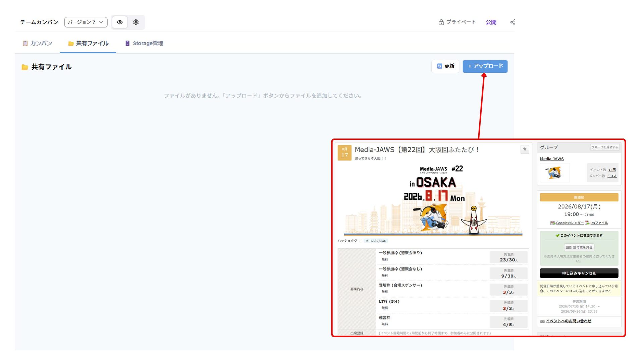Click the 登壇枠 (会場スポンサー) row label
This screenshot has height=362, width=644.
pyautogui.click(x=400, y=285)
